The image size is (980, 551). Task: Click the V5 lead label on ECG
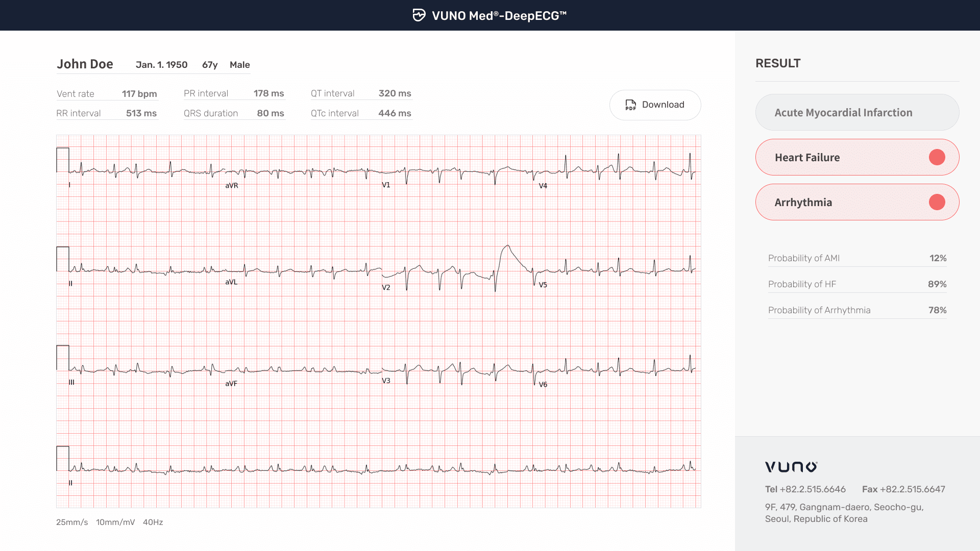pos(543,285)
